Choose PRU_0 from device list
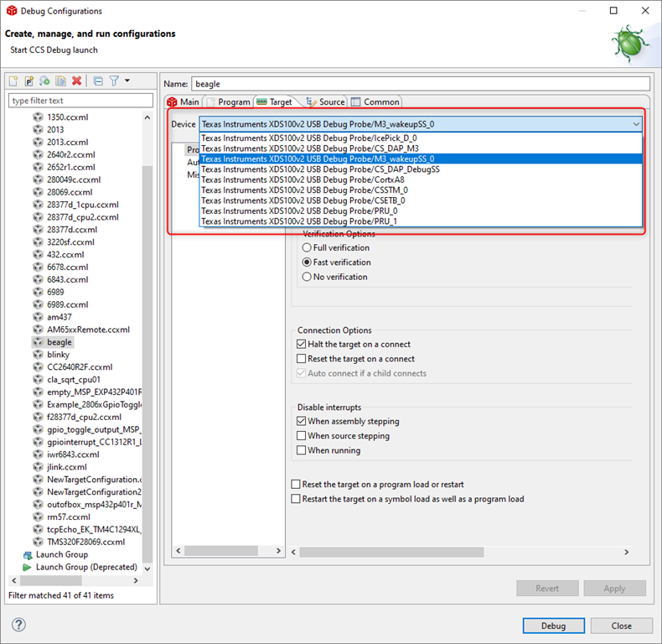 coord(421,210)
